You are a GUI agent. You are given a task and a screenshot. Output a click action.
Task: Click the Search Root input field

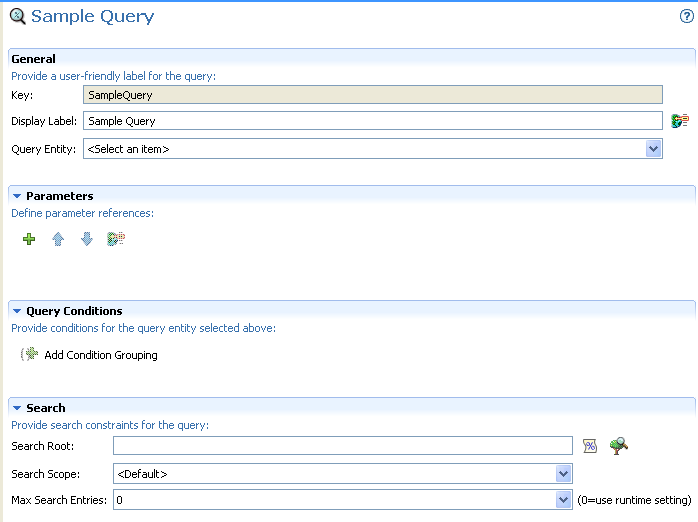pyautogui.click(x=342, y=446)
